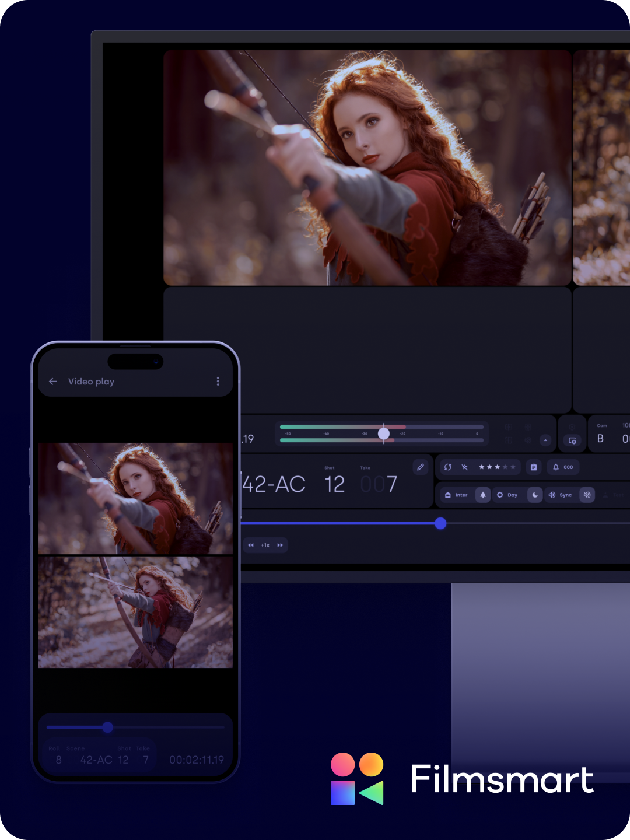Switch to night with the moon icon
This screenshot has height=840, width=630.
535,495
